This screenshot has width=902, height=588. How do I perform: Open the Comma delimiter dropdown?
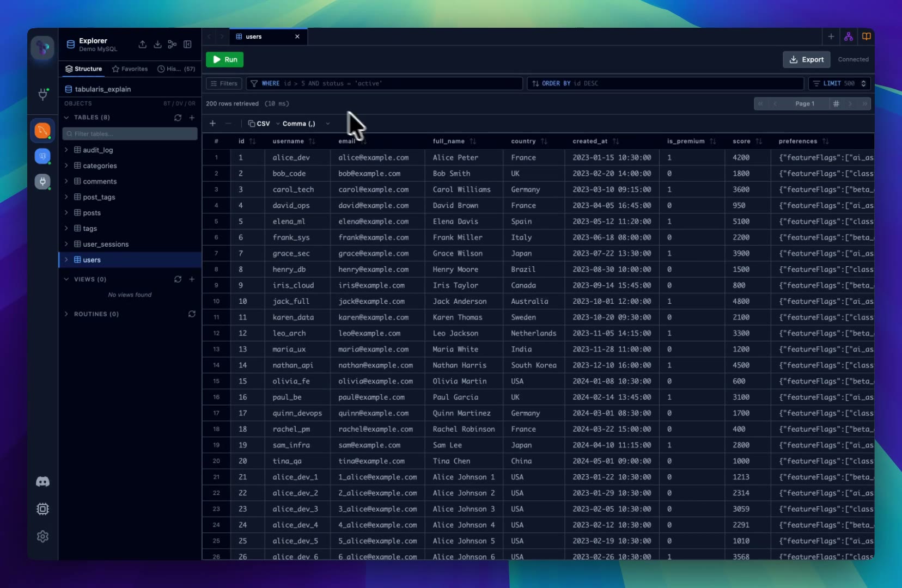pos(303,124)
